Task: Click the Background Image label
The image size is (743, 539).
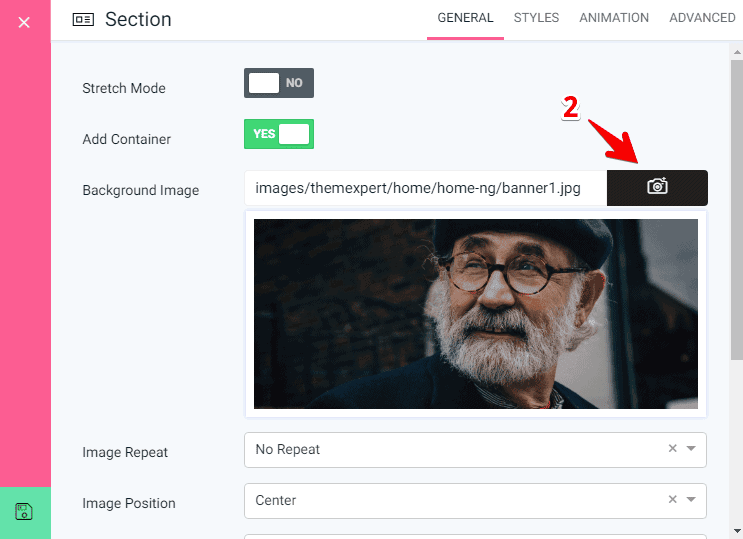Action: (140, 190)
